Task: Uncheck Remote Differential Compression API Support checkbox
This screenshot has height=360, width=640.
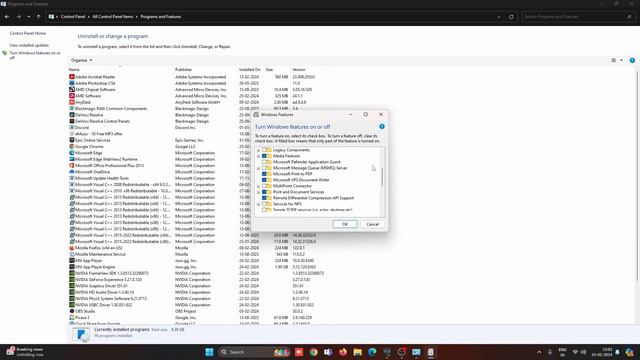Action: (x=264, y=198)
